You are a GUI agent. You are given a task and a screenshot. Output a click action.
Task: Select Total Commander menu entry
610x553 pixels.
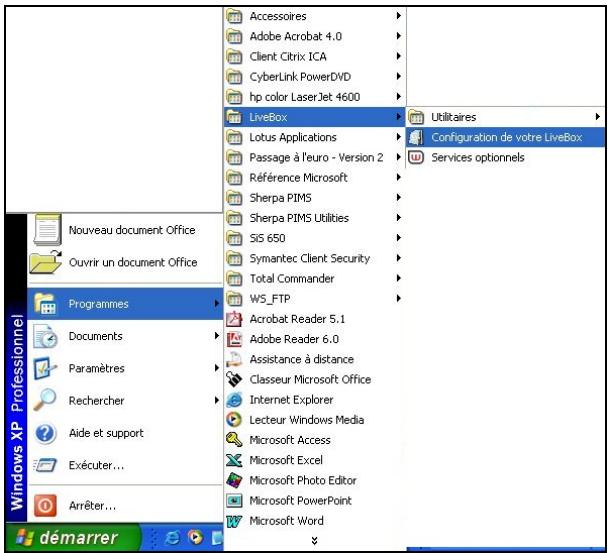pos(291,278)
